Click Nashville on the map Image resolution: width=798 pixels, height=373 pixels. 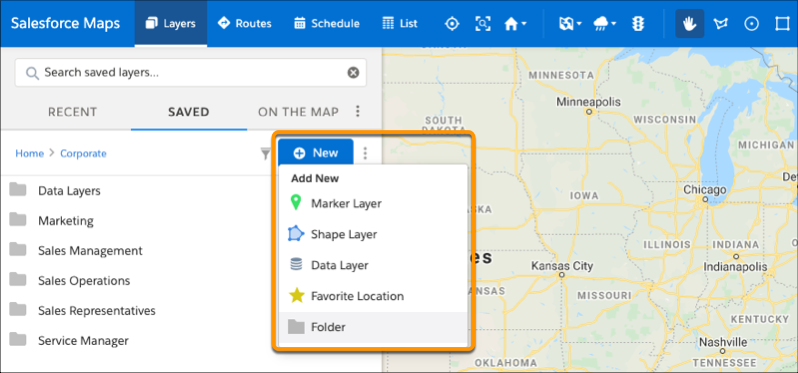[723, 341]
